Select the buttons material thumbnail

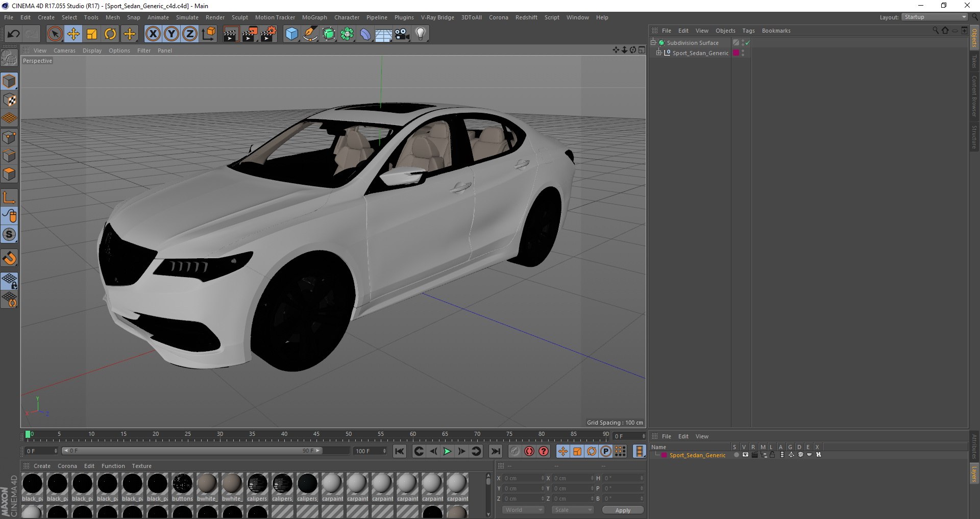point(182,487)
